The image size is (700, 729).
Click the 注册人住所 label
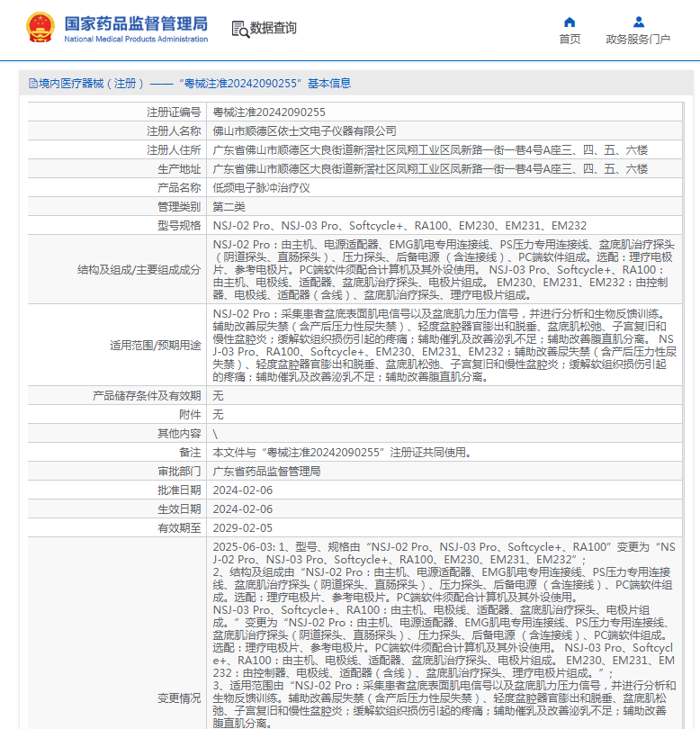(174, 150)
